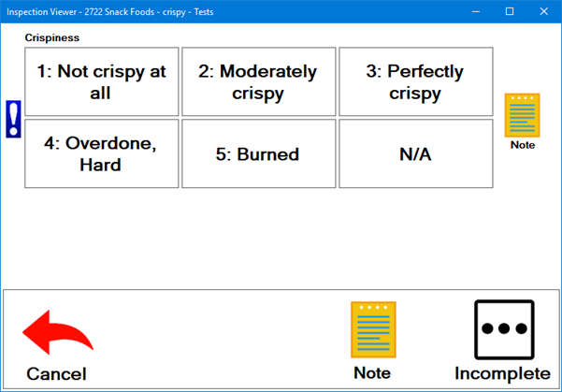Click the small 'Note' label at right

click(523, 145)
